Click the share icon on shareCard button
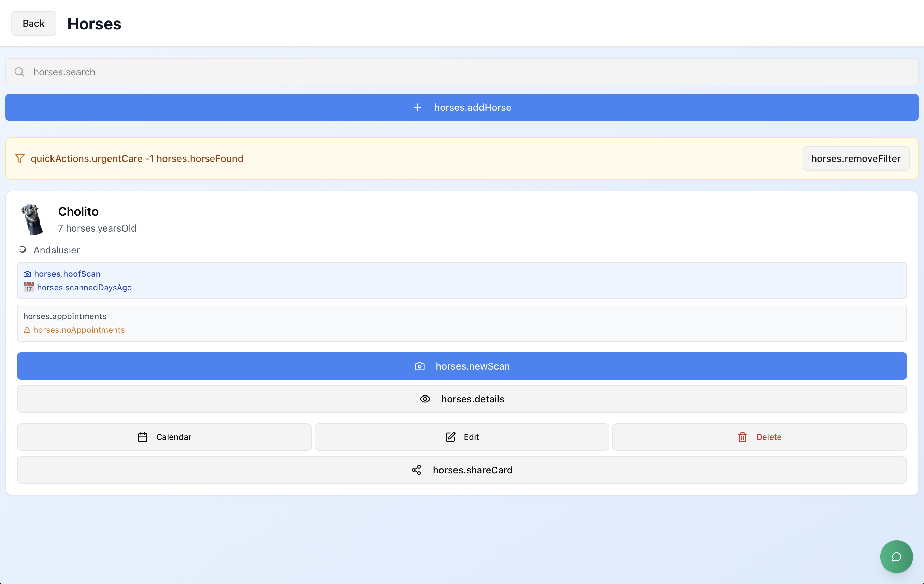The width and height of the screenshot is (924, 584). coord(416,470)
